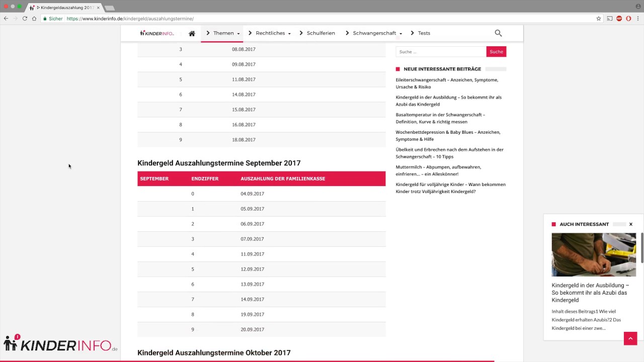Click the Azubi article thumbnail image
The width and height of the screenshot is (644, 362).
594,254
